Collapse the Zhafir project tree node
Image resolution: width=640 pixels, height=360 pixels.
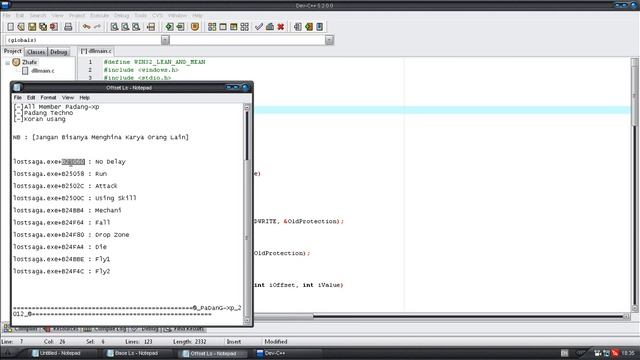(7, 63)
